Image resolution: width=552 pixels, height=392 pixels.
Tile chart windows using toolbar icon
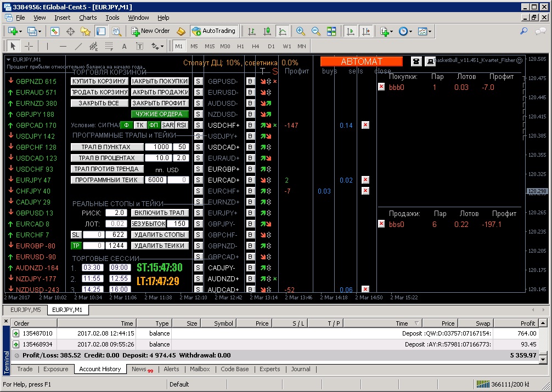pyautogui.click(x=331, y=31)
